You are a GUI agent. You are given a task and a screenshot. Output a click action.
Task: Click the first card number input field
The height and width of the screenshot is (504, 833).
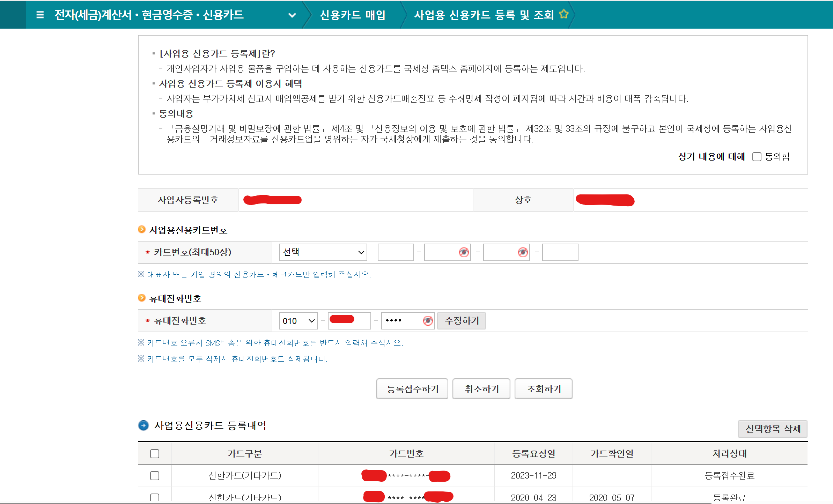[396, 252]
